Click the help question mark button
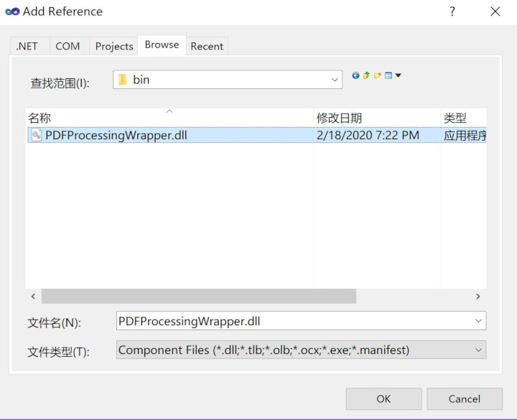 click(452, 11)
